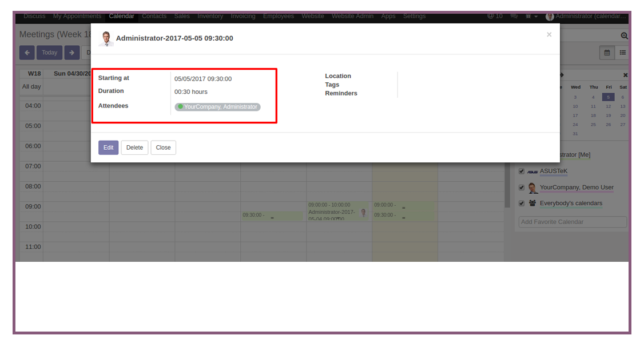Jump to Today in the calendar
644x347 pixels.
coord(49,53)
